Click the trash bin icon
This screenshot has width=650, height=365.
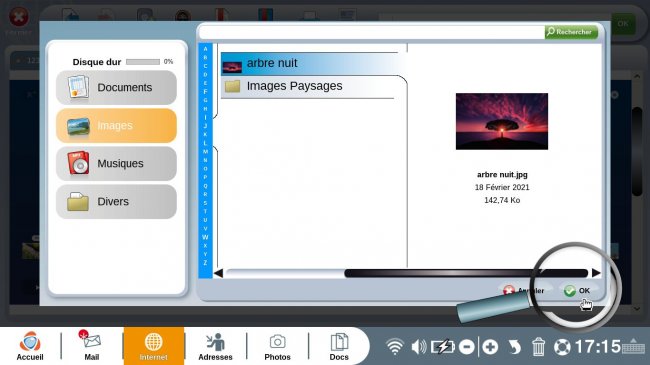[538, 346]
